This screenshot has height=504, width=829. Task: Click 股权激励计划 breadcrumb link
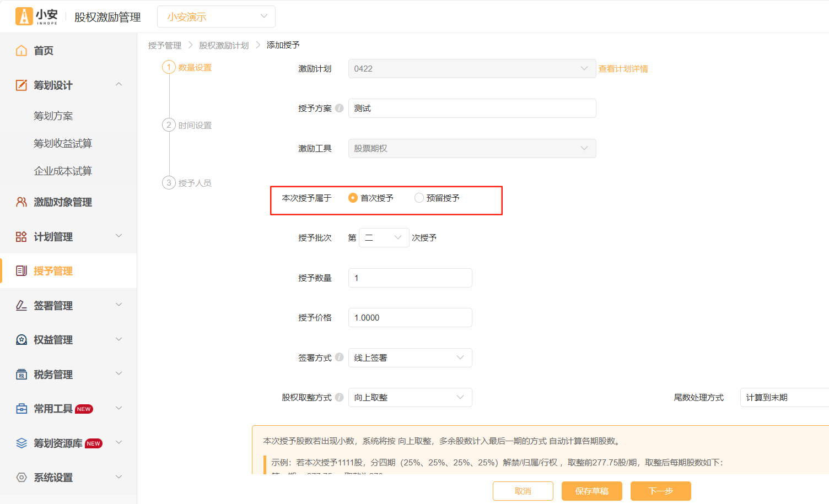point(224,45)
